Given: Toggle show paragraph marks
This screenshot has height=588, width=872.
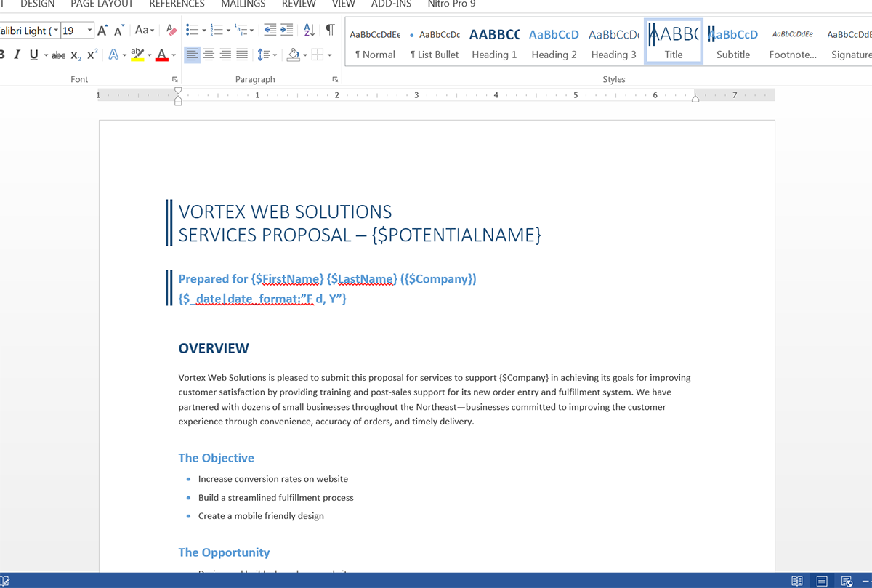Looking at the screenshot, I should click(330, 31).
